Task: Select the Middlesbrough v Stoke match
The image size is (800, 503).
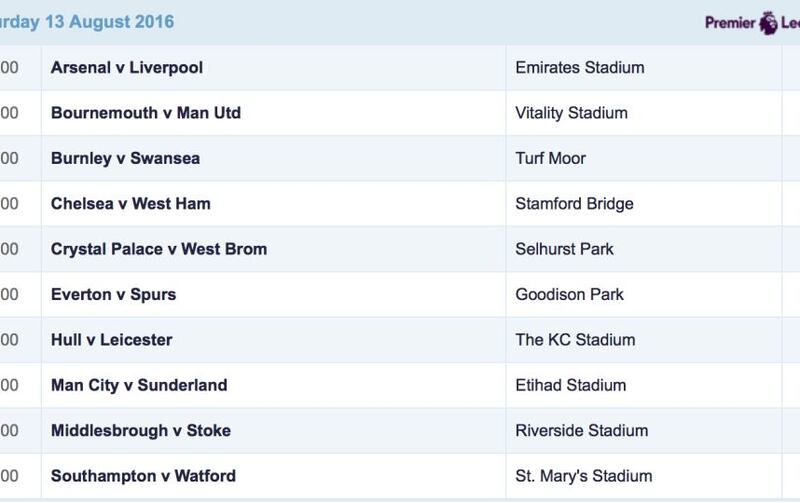Action: pos(141,431)
